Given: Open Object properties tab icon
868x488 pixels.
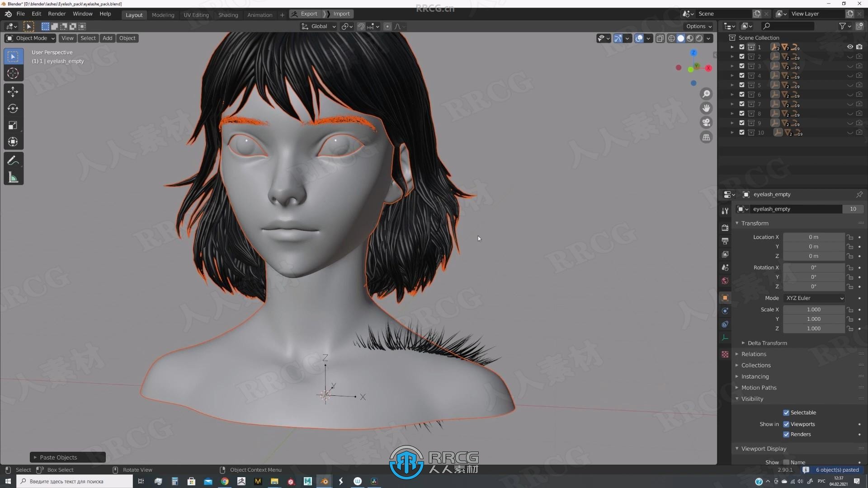Looking at the screenshot, I should pyautogui.click(x=725, y=298).
